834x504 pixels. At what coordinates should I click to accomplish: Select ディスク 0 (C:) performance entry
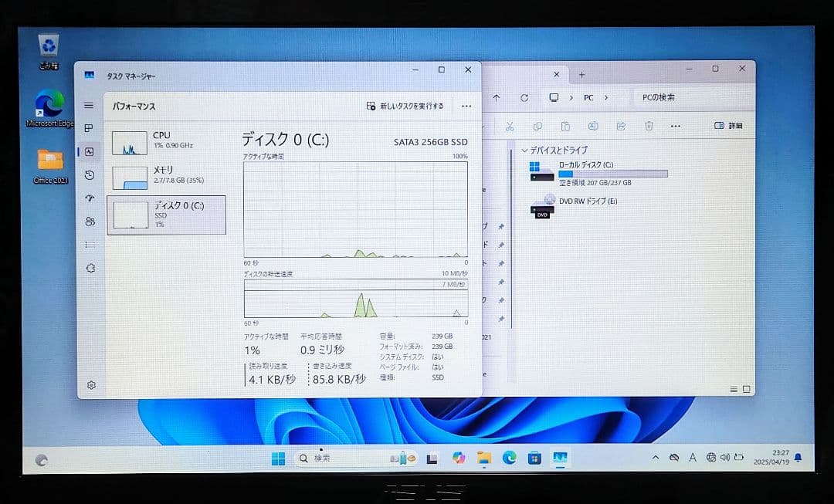(x=167, y=215)
